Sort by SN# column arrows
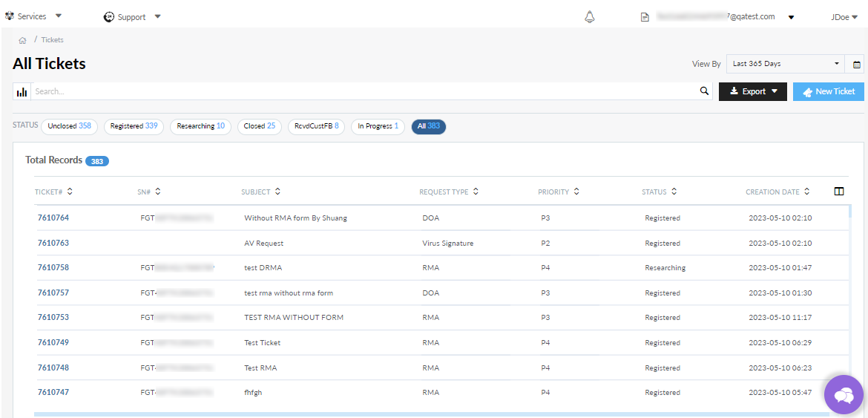868x418 pixels. click(x=158, y=192)
